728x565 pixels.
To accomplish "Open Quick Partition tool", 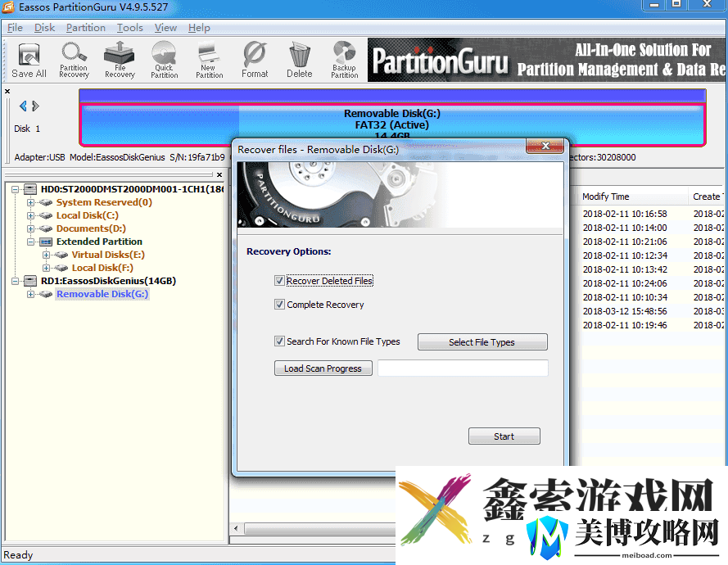I will click(x=164, y=60).
